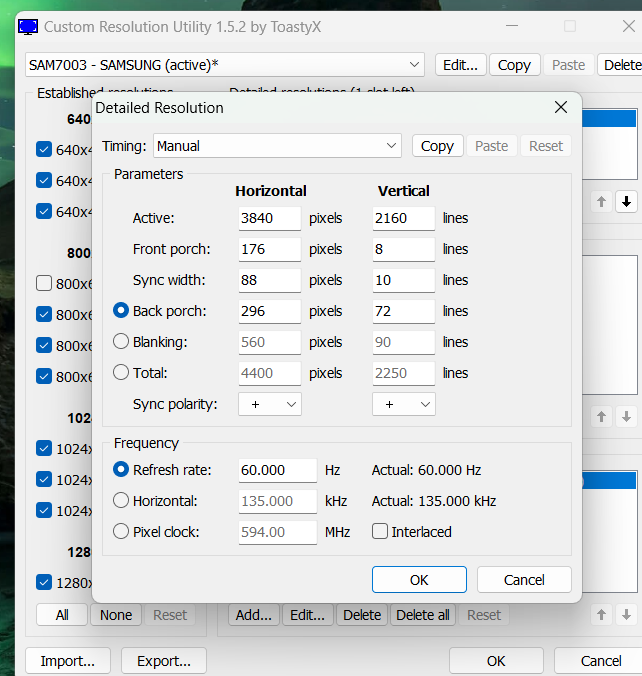
Task: Click the Copy button beside Timing
Action: pyautogui.click(x=437, y=146)
